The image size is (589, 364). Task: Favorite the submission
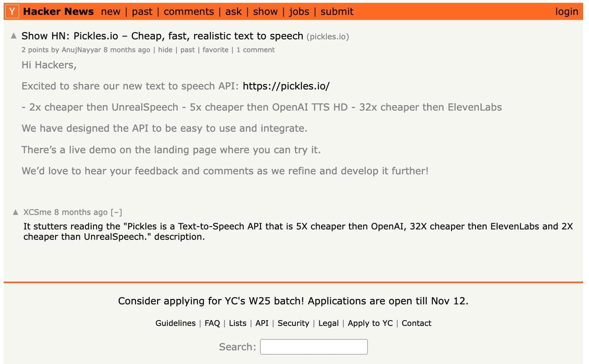tap(215, 50)
